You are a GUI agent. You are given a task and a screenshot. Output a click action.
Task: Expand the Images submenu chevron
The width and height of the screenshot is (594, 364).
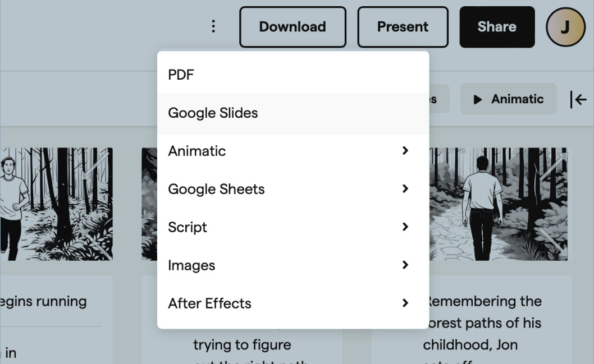point(405,265)
